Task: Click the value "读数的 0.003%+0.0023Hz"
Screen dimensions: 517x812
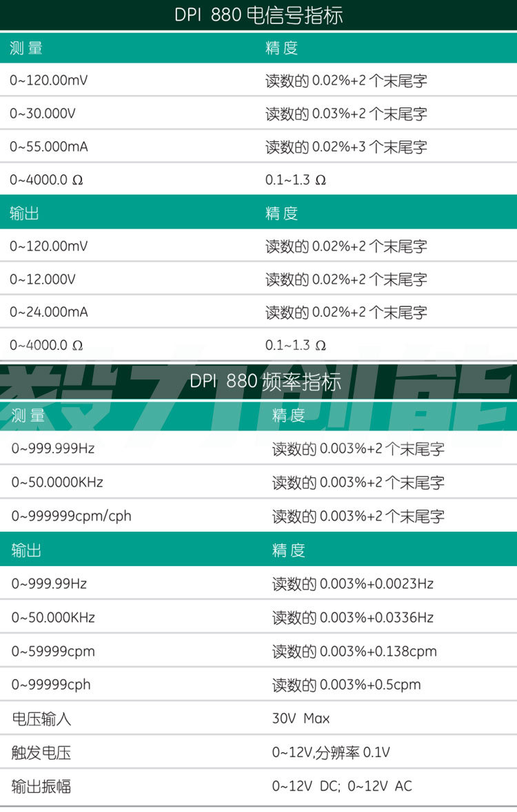Action: click(353, 583)
